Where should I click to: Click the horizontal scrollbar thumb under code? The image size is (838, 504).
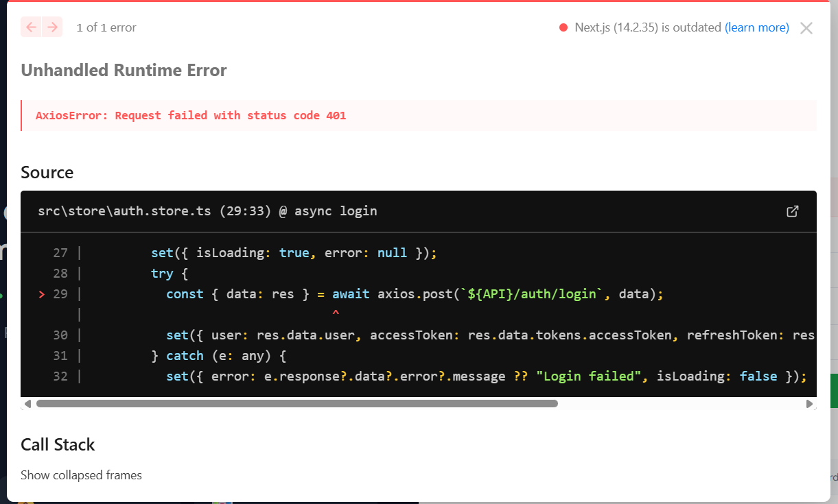pos(296,404)
